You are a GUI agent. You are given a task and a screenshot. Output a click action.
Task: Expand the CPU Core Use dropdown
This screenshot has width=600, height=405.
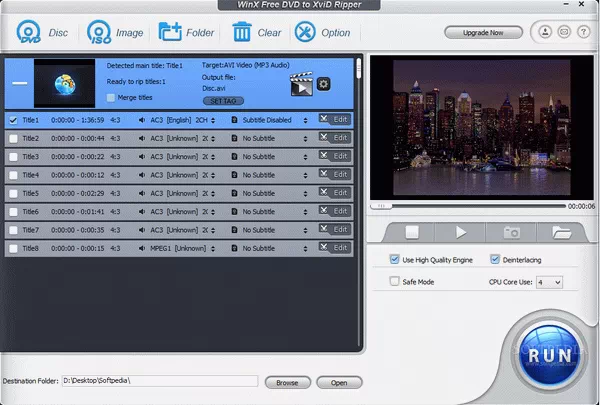coord(549,283)
